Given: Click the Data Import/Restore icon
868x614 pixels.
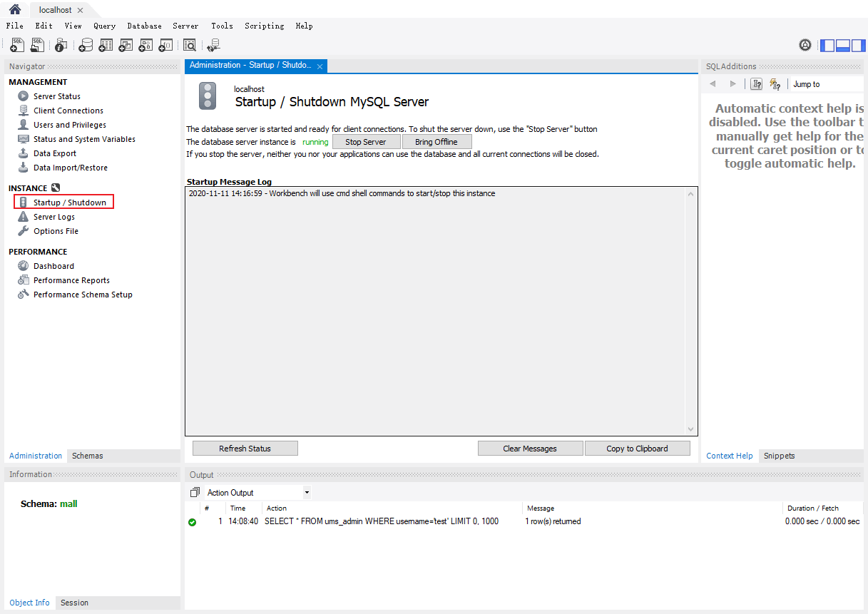Looking at the screenshot, I should tap(24, 168).
